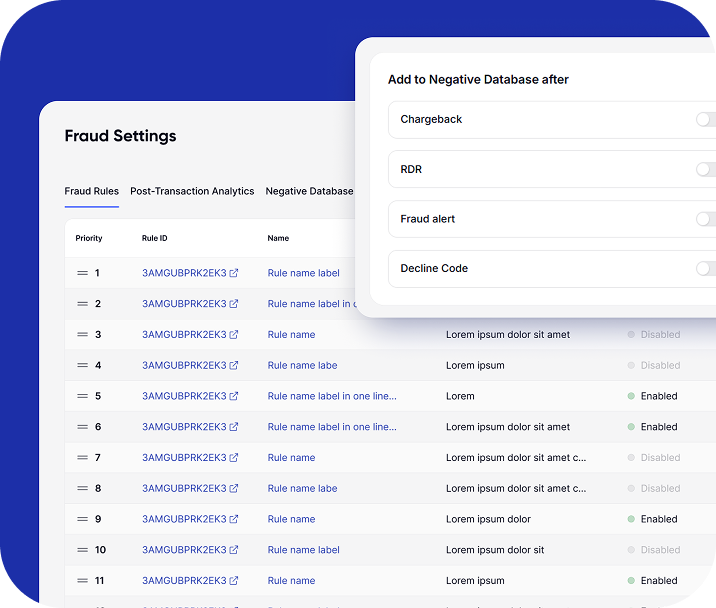Grab the reorder handle of priority 11
Viewport: 716px width, 608px height.
point(83,581)
